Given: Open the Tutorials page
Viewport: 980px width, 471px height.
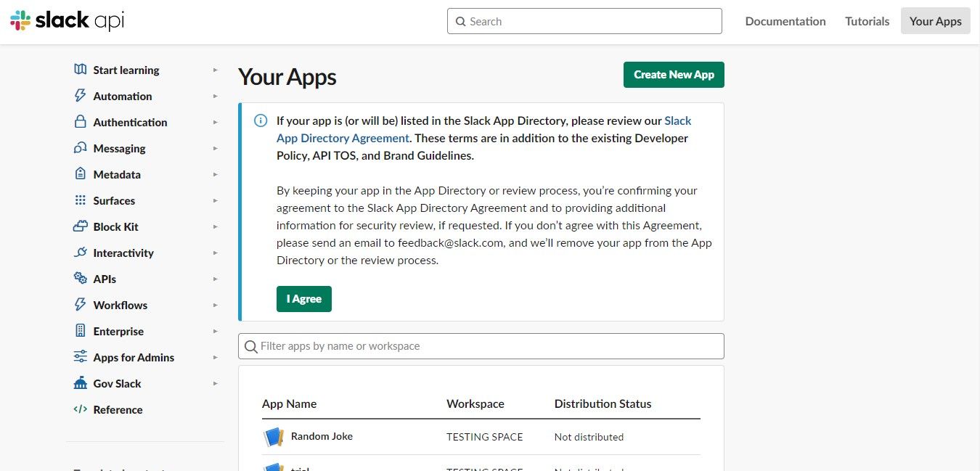Looking at the screenshot, I should 867,21.
